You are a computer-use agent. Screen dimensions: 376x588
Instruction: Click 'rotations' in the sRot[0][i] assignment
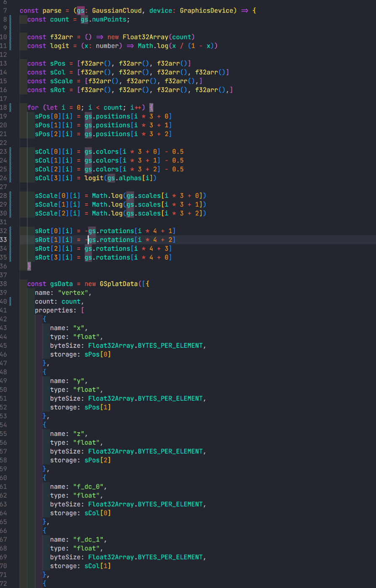click(x=117, y=231)
